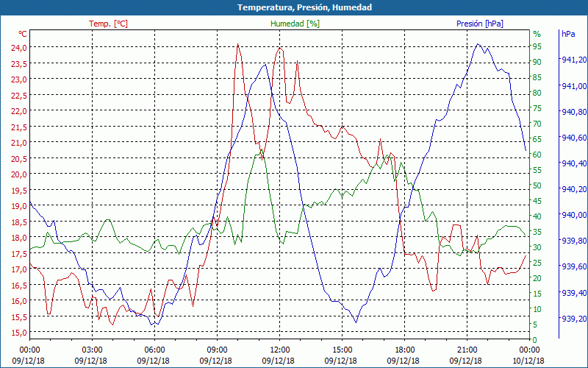
Task: Click the 95 humidity axis value
Action: pyautogui.click(x=537, y=47)
